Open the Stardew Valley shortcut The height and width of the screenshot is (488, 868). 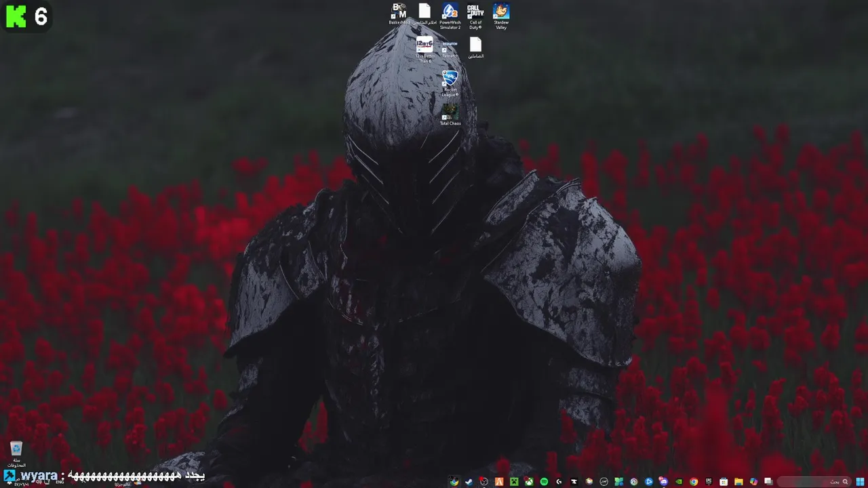[x=501, y=16]
